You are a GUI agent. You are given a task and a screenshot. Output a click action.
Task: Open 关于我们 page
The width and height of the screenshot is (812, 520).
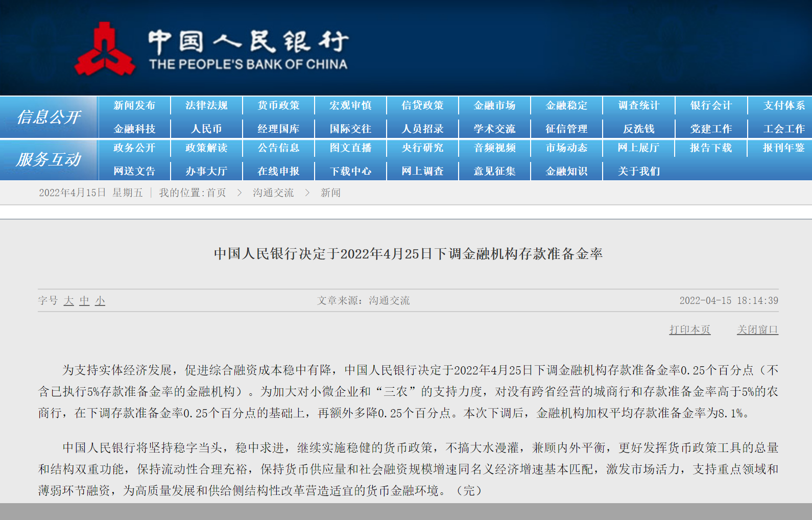point(638,171)
